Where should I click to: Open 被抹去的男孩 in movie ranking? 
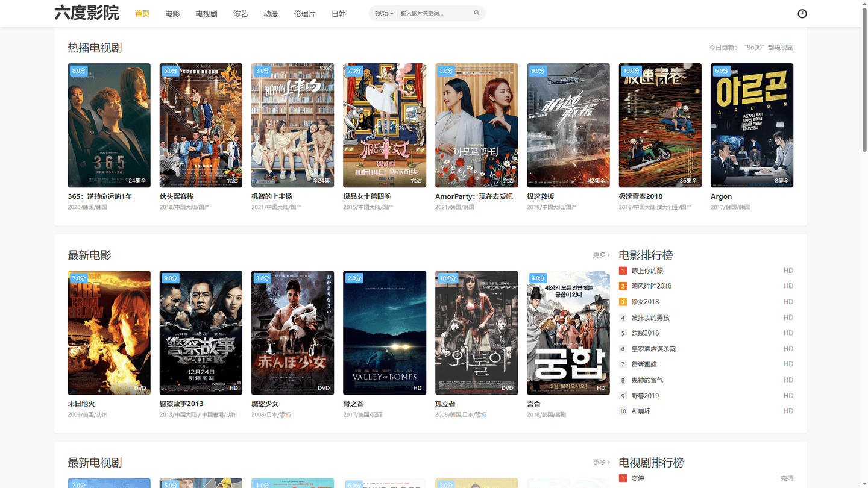650,318
